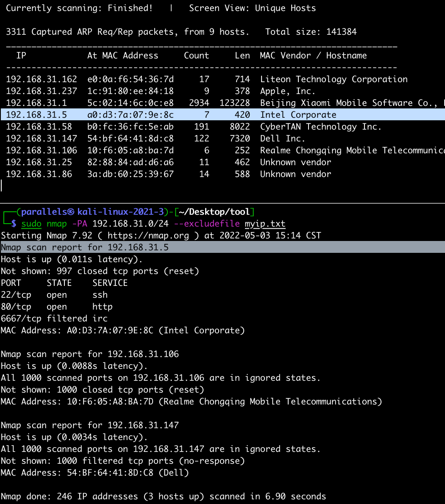Click the highlighted 192.168.31.5 host row
The width and height of the screenshot is (445, 504).
pyautogui.click(x=170, y=115)
